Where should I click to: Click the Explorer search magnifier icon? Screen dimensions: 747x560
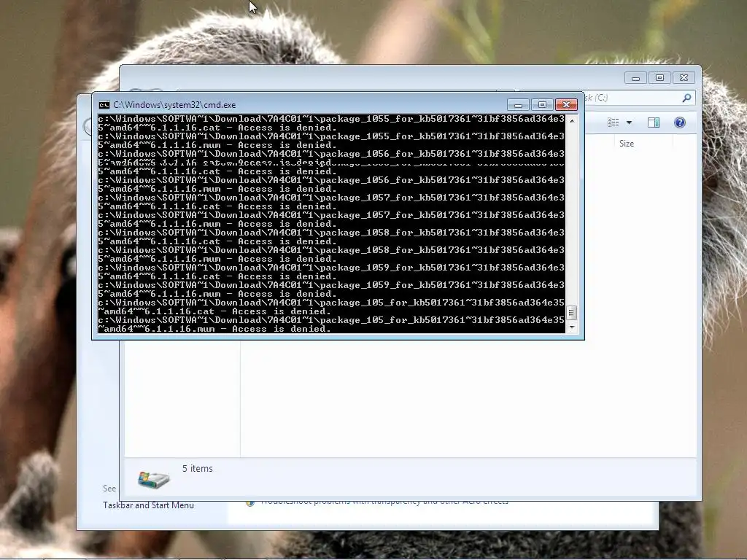(686, 98)
